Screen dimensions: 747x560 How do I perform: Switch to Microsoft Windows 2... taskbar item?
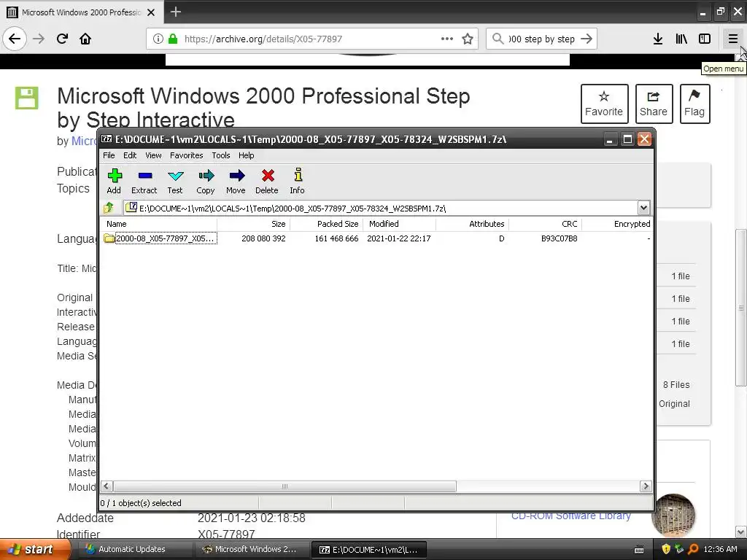(252, 549)
